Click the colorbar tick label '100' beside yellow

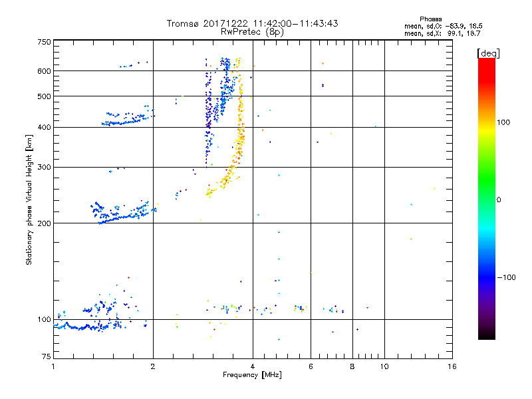(503, 122)
